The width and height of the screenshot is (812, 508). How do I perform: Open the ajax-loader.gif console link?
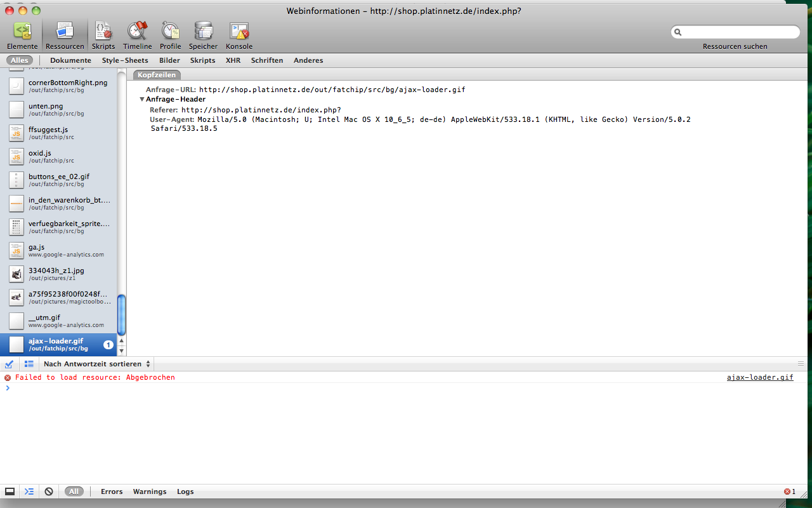(759, 377)
